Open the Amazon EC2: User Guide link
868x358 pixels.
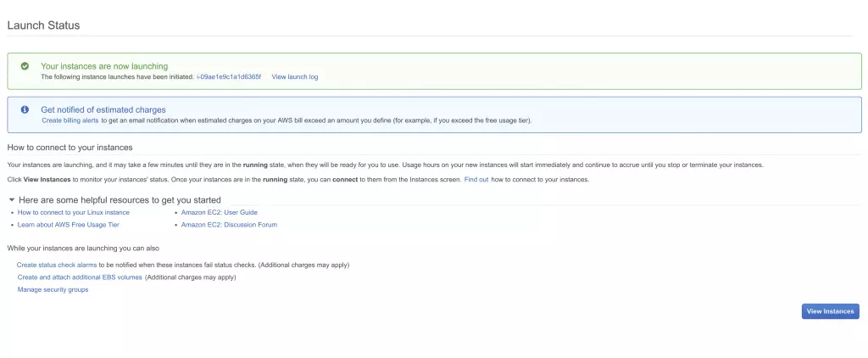tap(219, 212)
